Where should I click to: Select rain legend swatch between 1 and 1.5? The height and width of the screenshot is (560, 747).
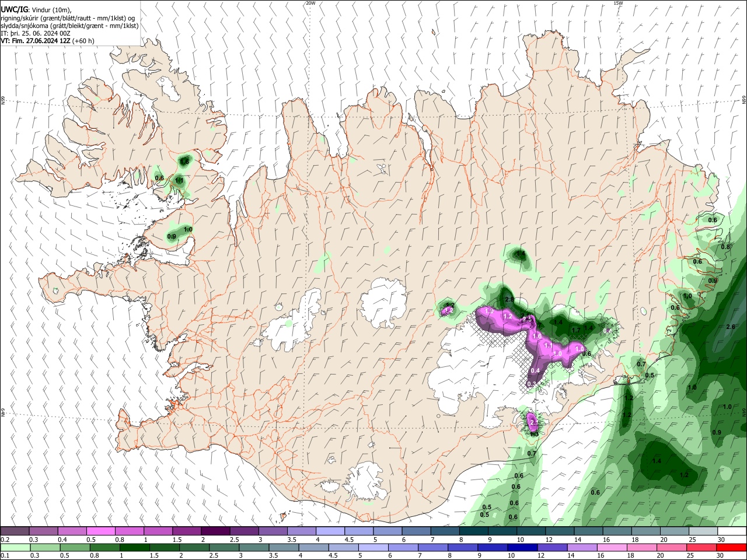[134, 547]
